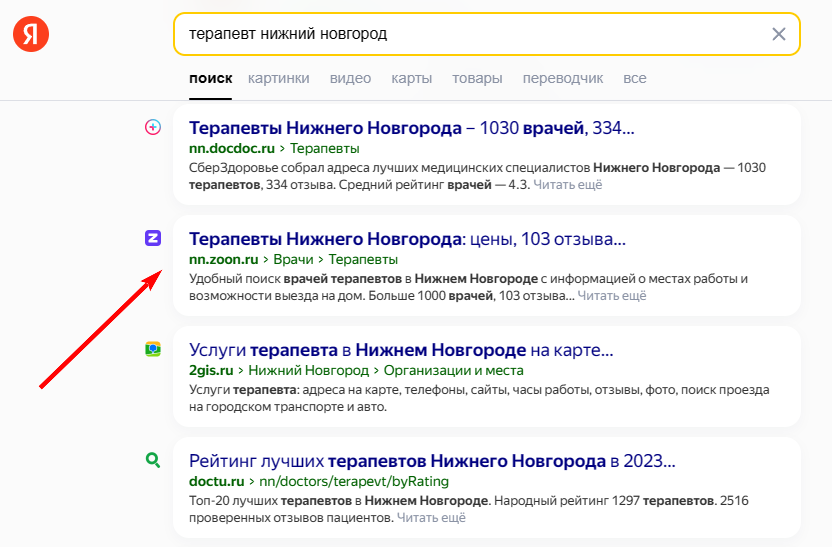Image resolution: width=832 pixels, height=547 pixels.
Task: Open the переводчик tab
Action: 562,79
